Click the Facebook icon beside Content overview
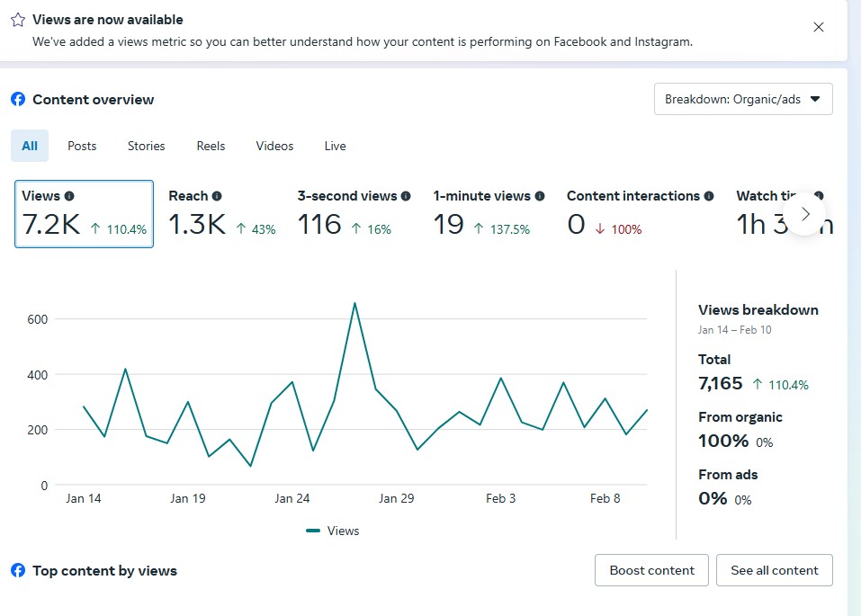Image resolution: width=861 pixels, height=616 pixels. point(18,100)
